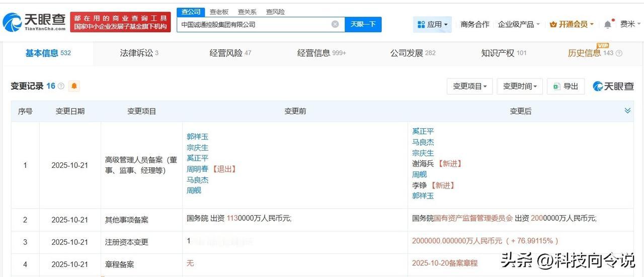Open the 变更项目 filter dropdown
The height and width of the screenshot is (277, 644).
tap(469, 86)
